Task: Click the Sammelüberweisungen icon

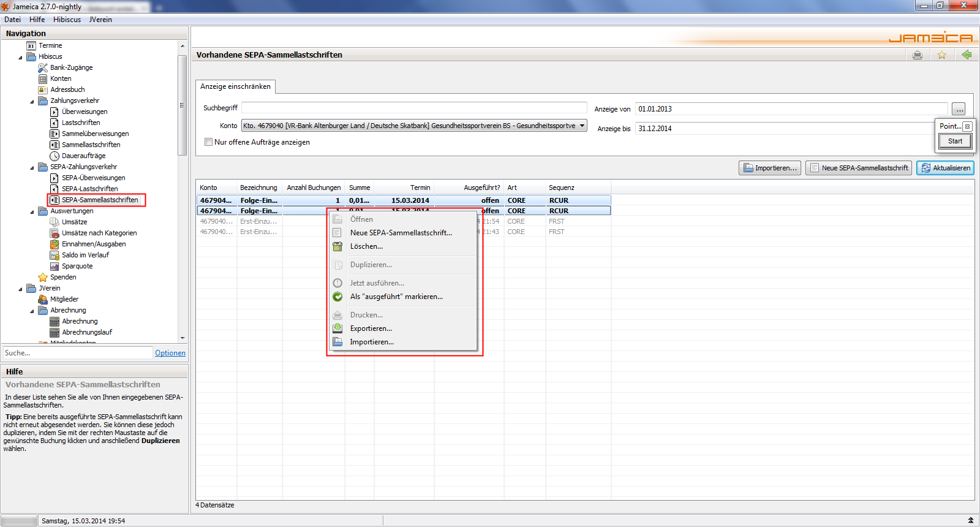Action: coord(55,134)
